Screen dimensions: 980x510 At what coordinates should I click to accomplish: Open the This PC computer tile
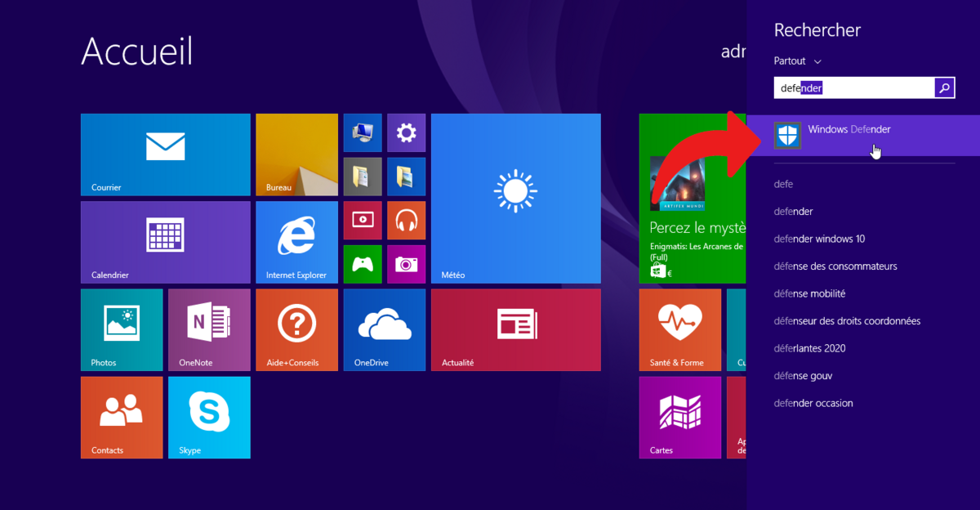click(363, 132)
